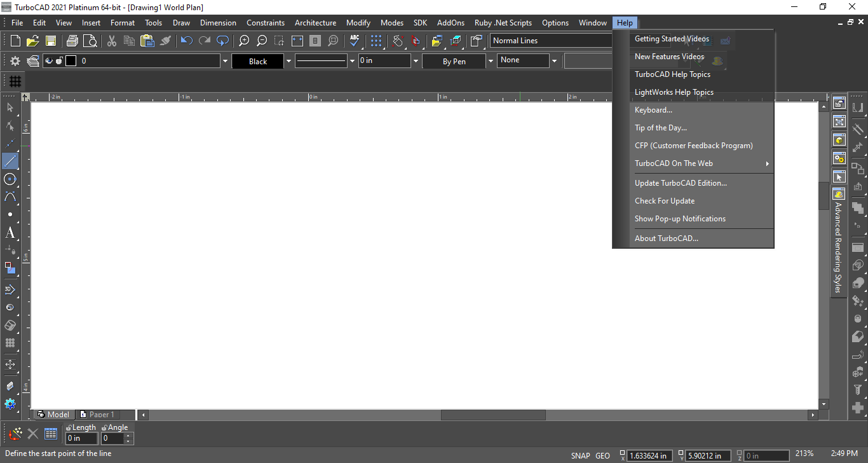Toggle the layer lock icon
868x463 pixels.
click(59, 61)
